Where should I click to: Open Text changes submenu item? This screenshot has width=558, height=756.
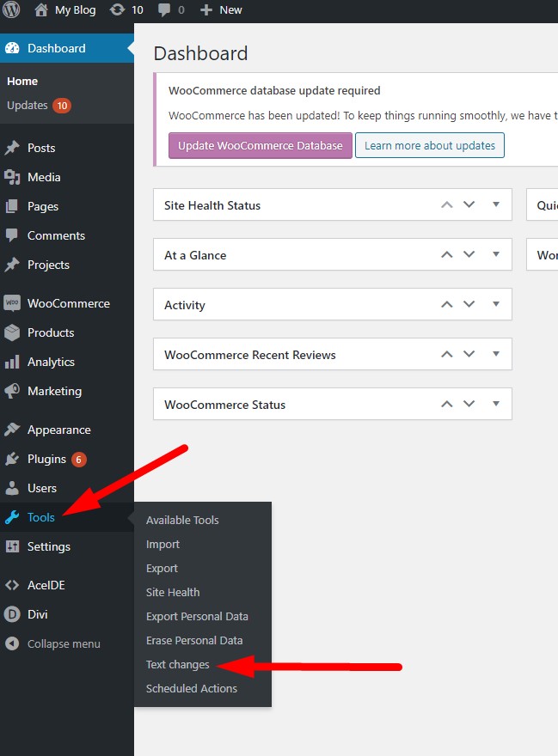[x=178, y=665]
